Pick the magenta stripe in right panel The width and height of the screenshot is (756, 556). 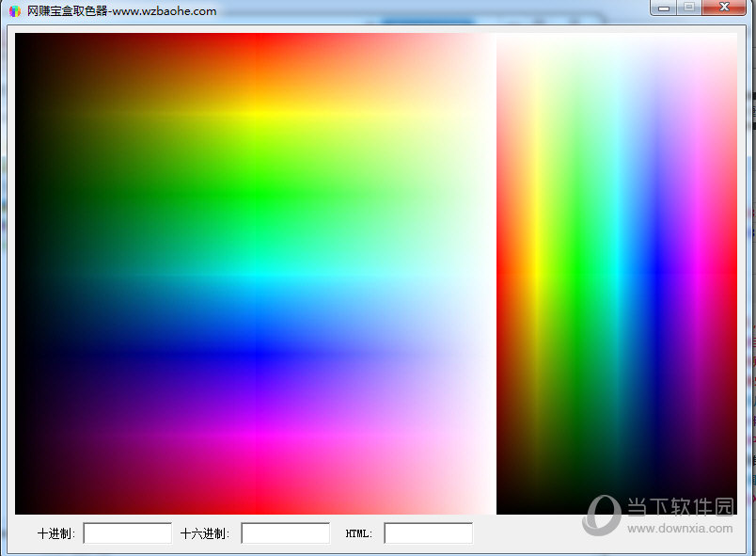[697, 274]
